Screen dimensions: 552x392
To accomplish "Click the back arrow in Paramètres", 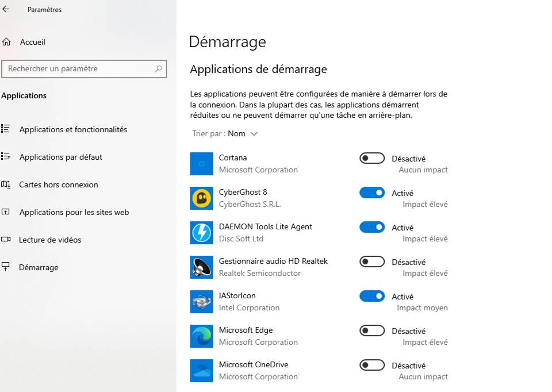I will click(6, 9).
